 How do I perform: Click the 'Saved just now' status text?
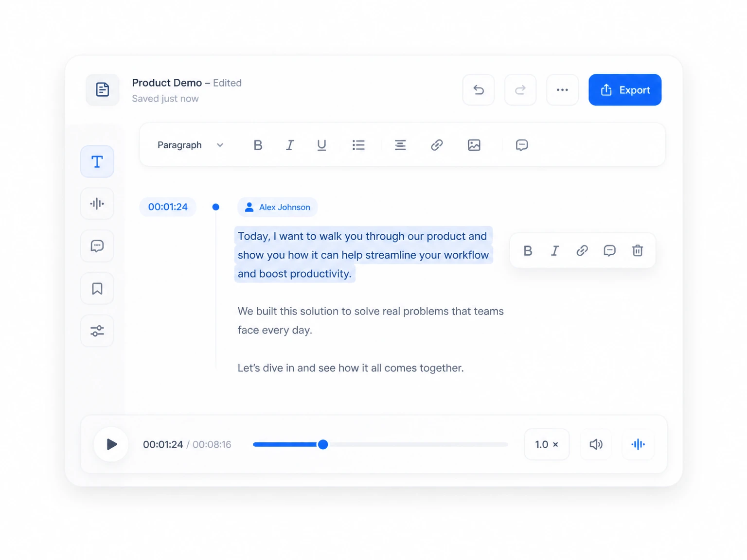click(165, 99)
